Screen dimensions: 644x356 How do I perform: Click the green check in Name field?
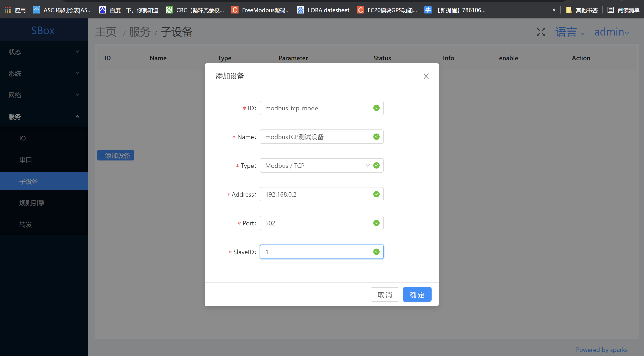click(x=376, y=137)
